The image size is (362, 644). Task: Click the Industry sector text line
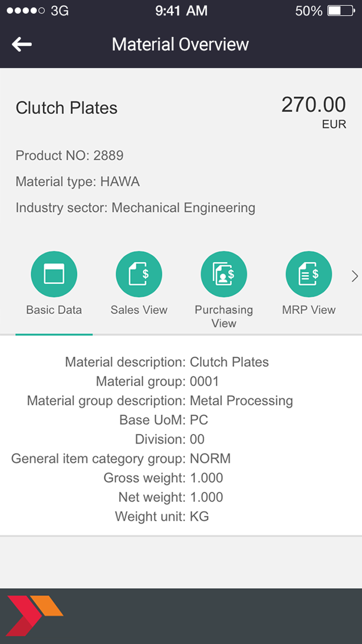(x=135, y=208)
